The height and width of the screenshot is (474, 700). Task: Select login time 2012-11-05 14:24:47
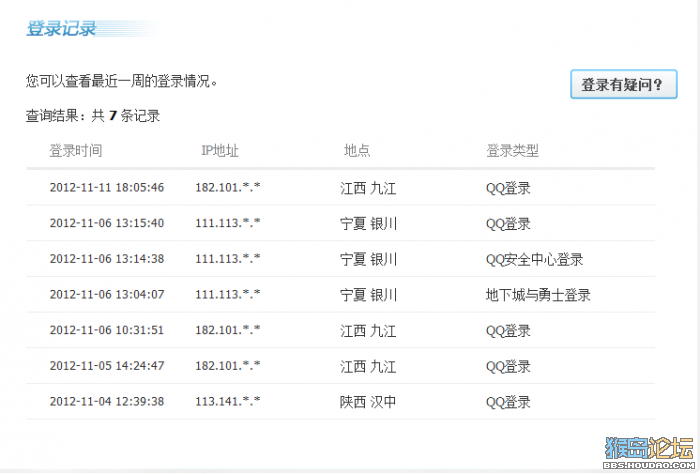pyautogui.click(x=107, y=366)
